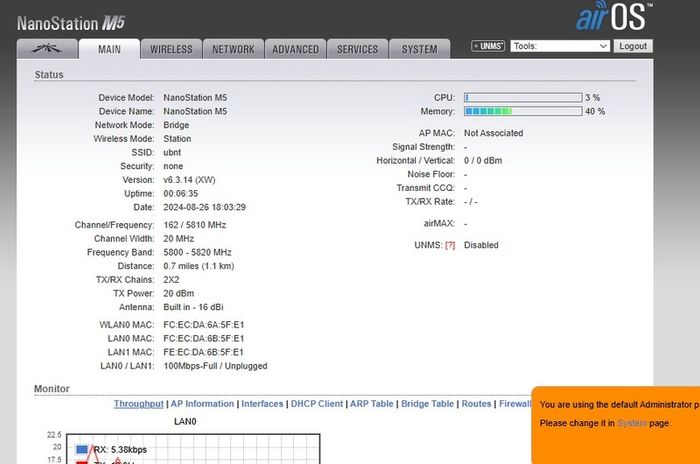The width and height of the screenshot is (700, 464).
Task: Select the LAN0 MAC address FC:EC:DA:6B:5F:E1
Action: click(x=204, y=339)
